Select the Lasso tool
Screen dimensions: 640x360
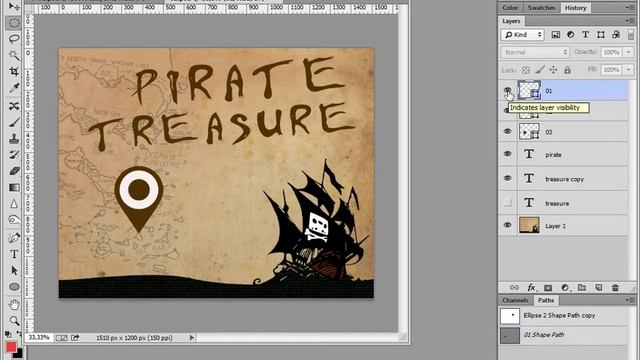click(14, 39)
